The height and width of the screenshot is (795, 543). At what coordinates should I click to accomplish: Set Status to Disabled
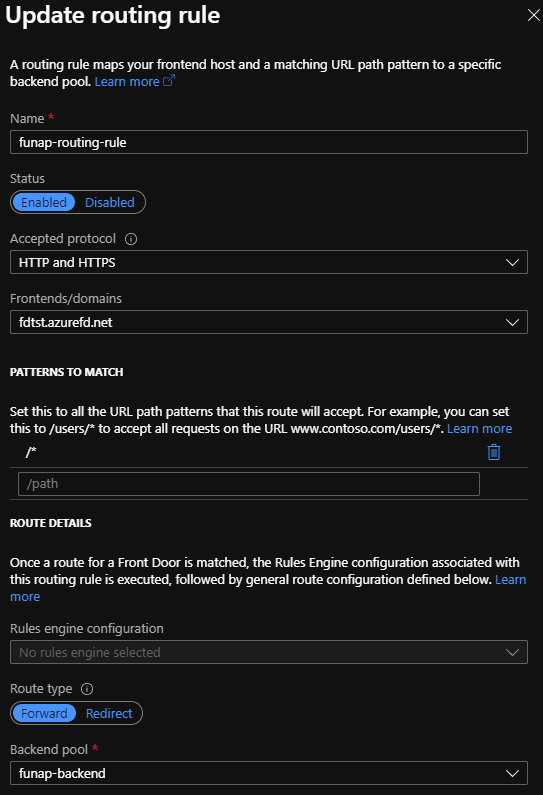110,202
